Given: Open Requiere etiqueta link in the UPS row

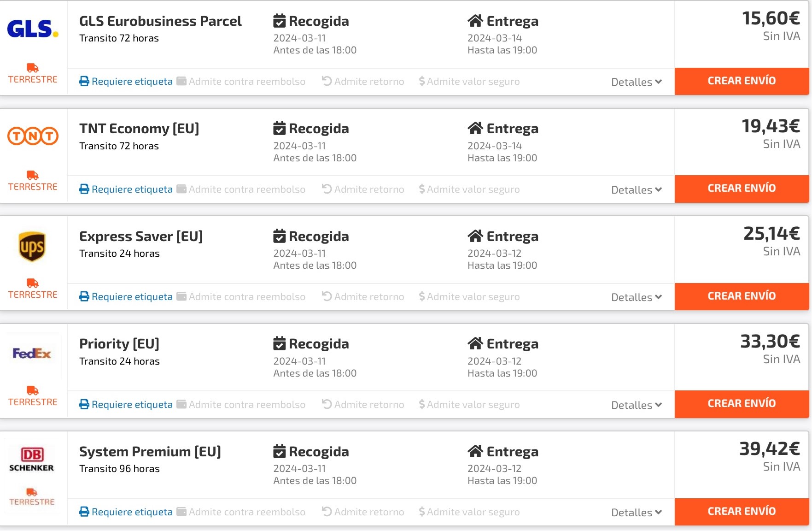Looking at the screenshot, I should click(132, 297).
